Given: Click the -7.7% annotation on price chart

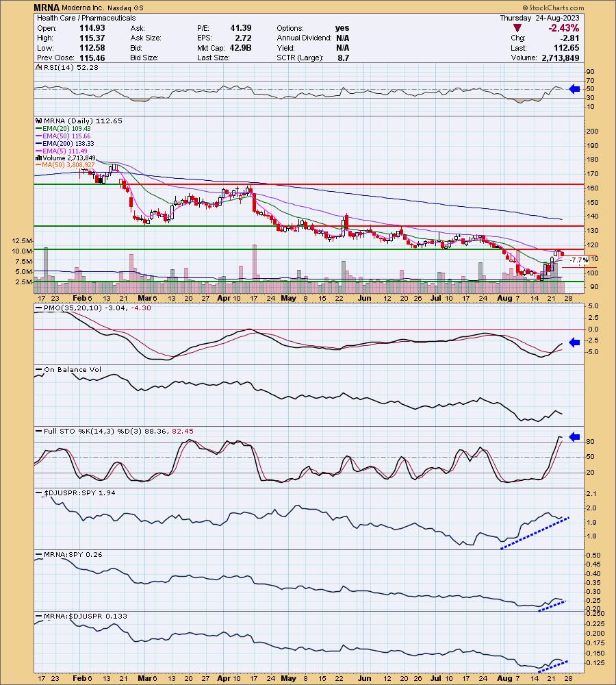Looking at the screenshot, I should 579,260.
